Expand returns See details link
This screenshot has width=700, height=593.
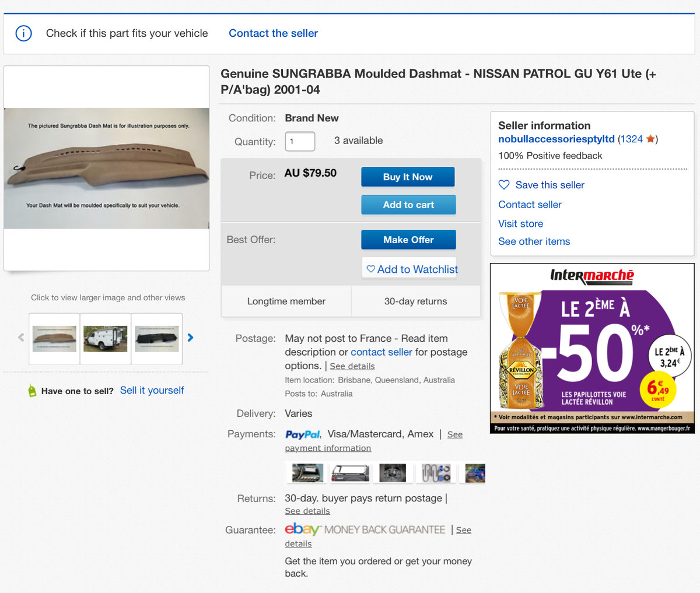[307, 511]
